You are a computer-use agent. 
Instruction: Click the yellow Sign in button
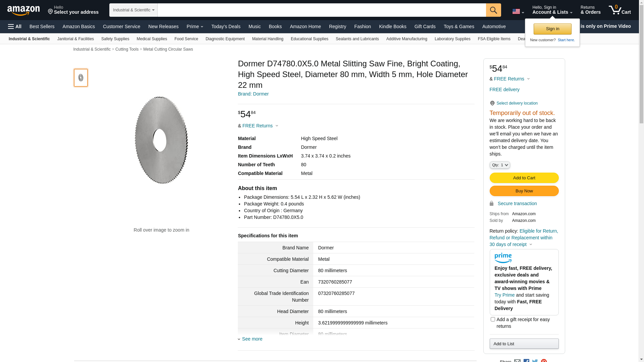point(552,29)
